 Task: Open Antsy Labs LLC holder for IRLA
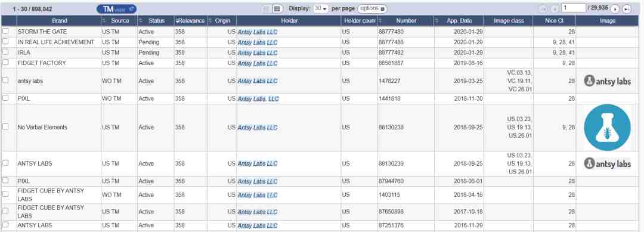point(258,52)
